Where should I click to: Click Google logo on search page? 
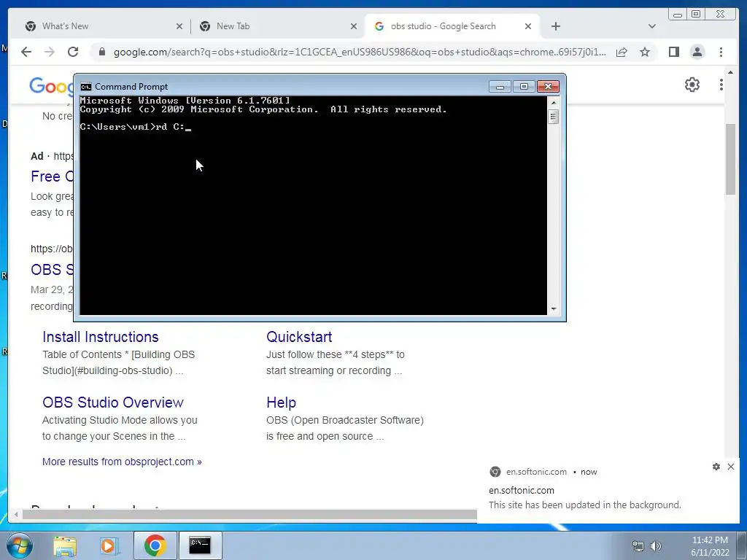(52, 86)
